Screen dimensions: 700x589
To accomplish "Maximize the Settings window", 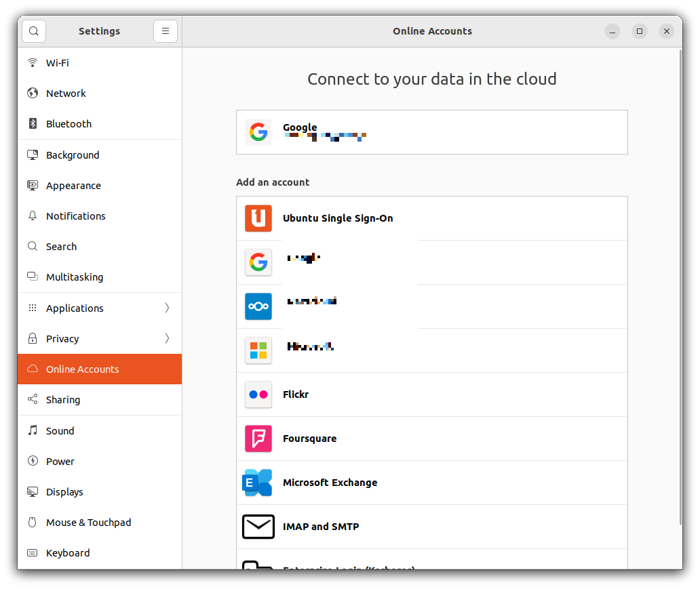I will (x=639, y=31).
